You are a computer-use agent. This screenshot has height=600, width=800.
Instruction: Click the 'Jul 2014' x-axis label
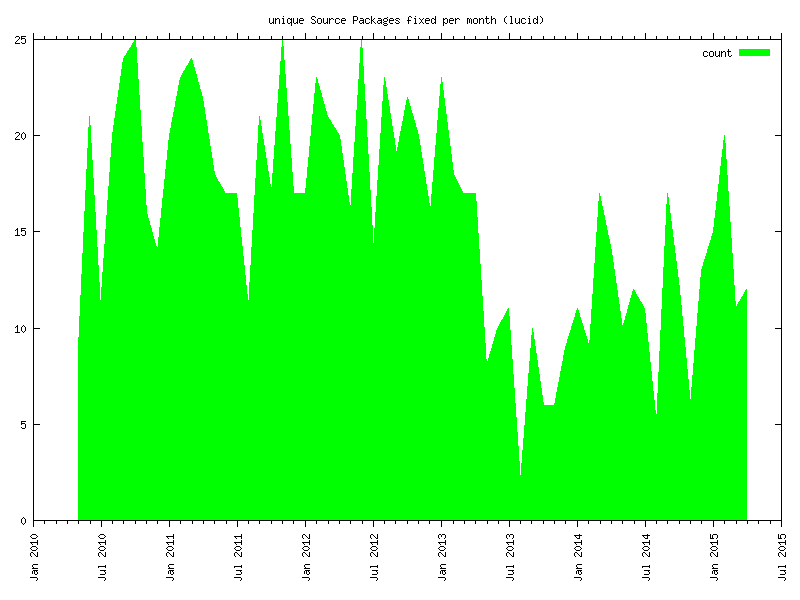coord(646,557)
